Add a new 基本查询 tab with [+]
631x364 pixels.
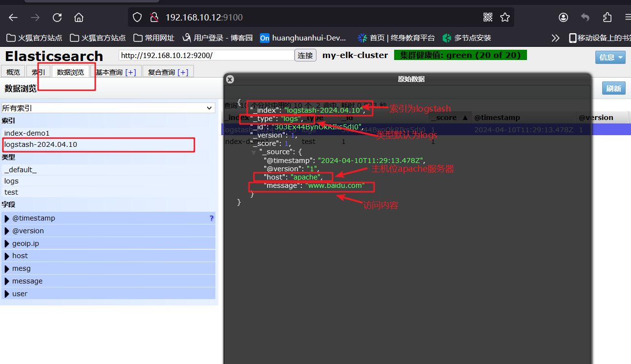coord(130,72)
